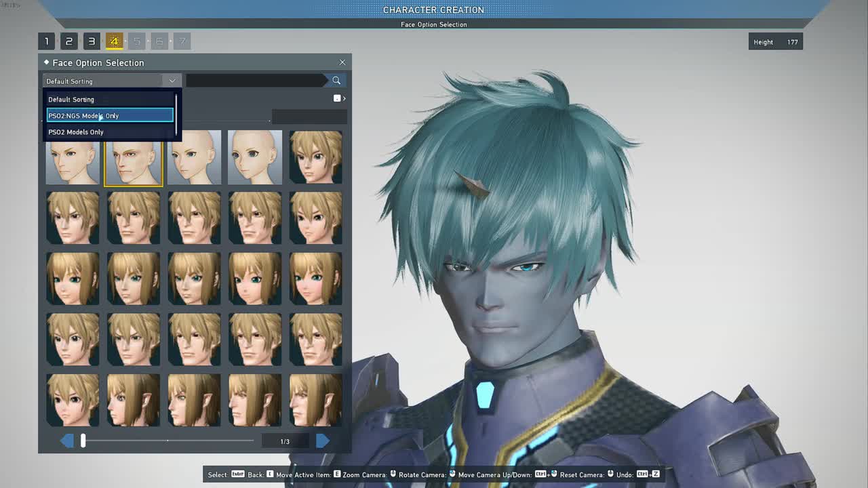The image size is (868, 488).
Task: Click the Enter key icon after Select
Action: click(x=237, y=474)
